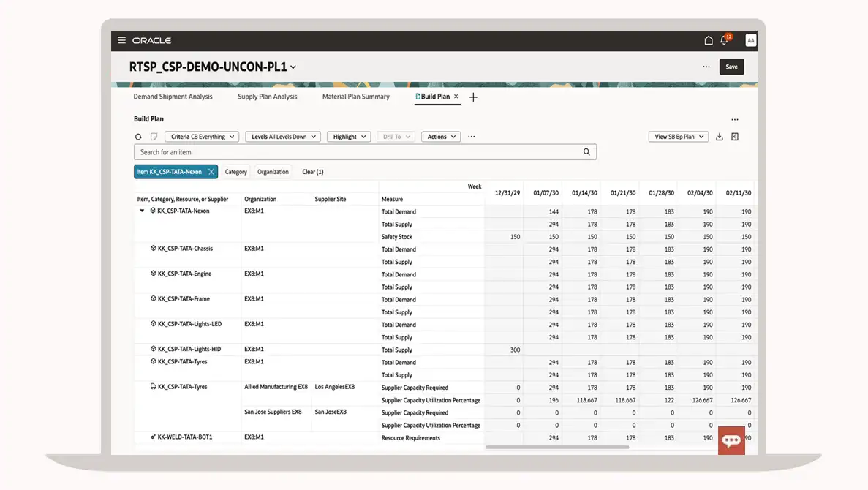Open the Criteria CB Everything dropdown
This screenshot has width=868, height=490.
pos(202,137)
